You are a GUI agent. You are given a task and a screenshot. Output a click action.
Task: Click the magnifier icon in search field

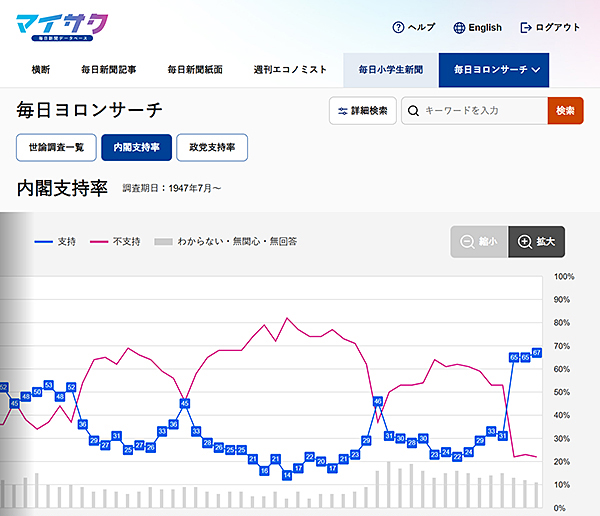pyautogui.click(x=413, y=111)
